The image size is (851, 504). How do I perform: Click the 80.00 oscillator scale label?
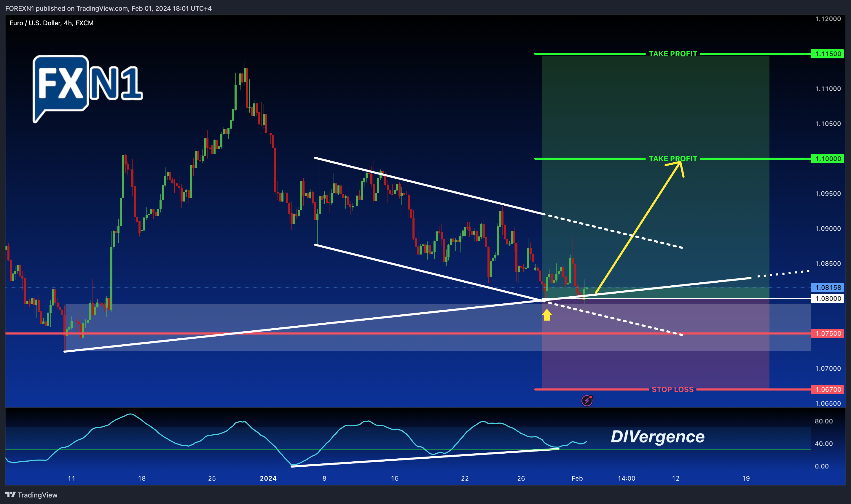(x=824, y=421)
